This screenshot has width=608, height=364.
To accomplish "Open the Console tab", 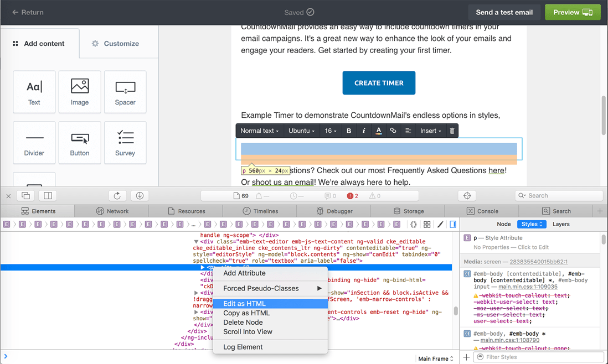I will [482, 211].
